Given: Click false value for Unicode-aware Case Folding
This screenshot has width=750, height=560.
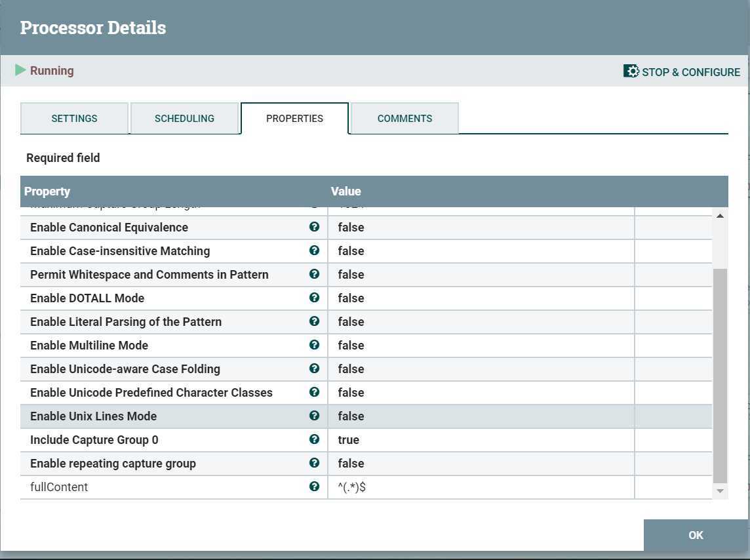Looking at the screenshot, I should [351, 369].
